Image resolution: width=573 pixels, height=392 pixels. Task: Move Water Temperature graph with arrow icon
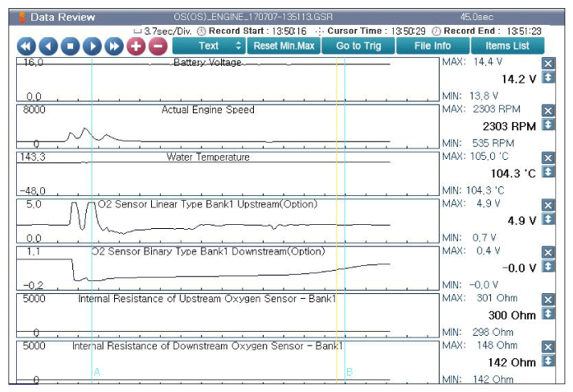[548, 172]
